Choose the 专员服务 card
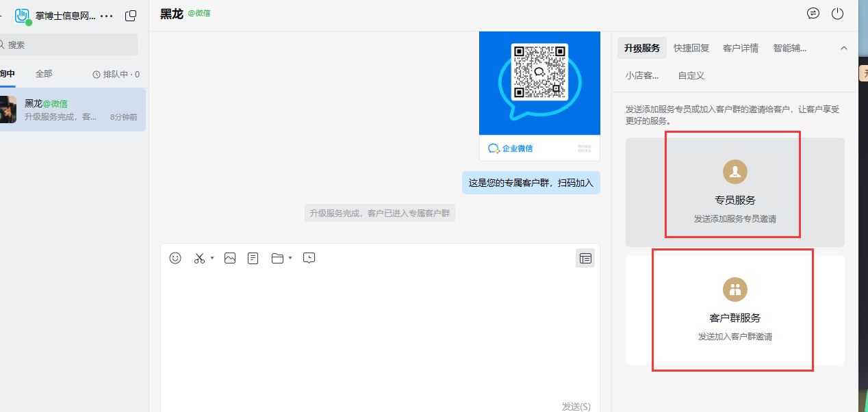This screenshot has width=868, height=412. pyautogui.click(x=735, y=192)
